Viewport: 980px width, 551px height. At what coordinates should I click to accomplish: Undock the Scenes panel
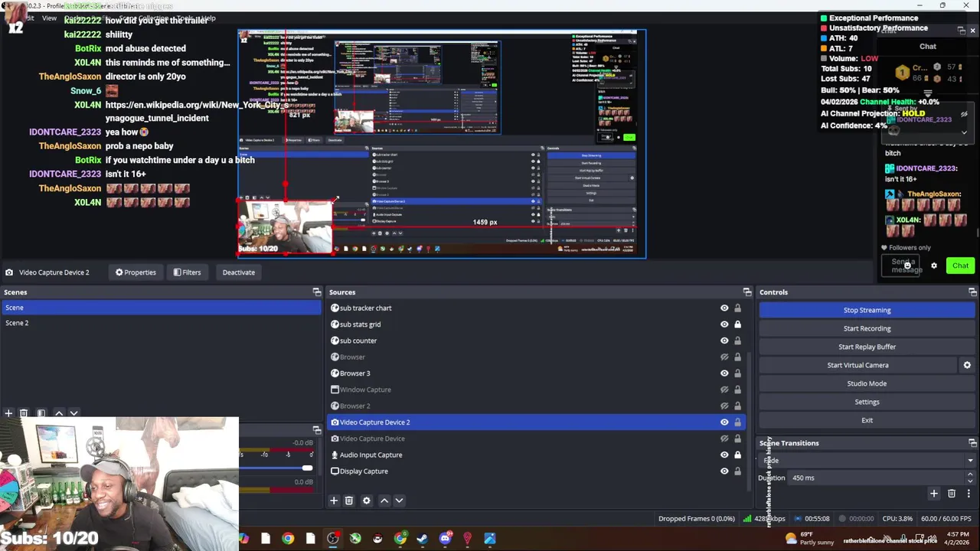(x=317, y=292)
